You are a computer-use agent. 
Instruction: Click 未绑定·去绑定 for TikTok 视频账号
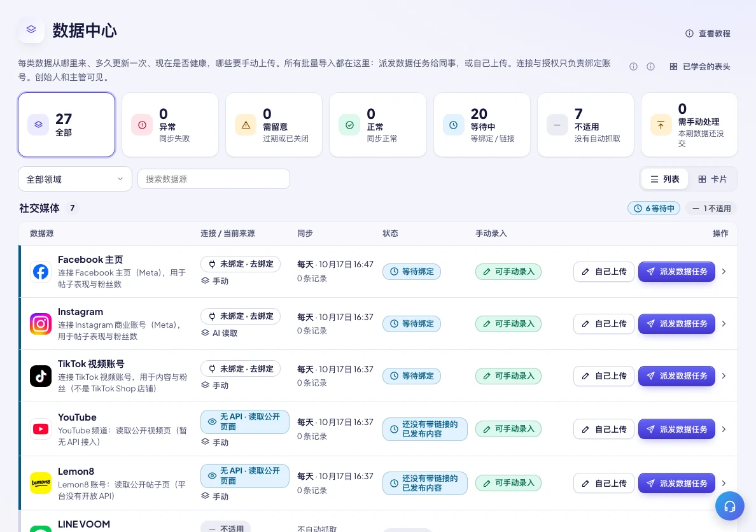point(241,368)
